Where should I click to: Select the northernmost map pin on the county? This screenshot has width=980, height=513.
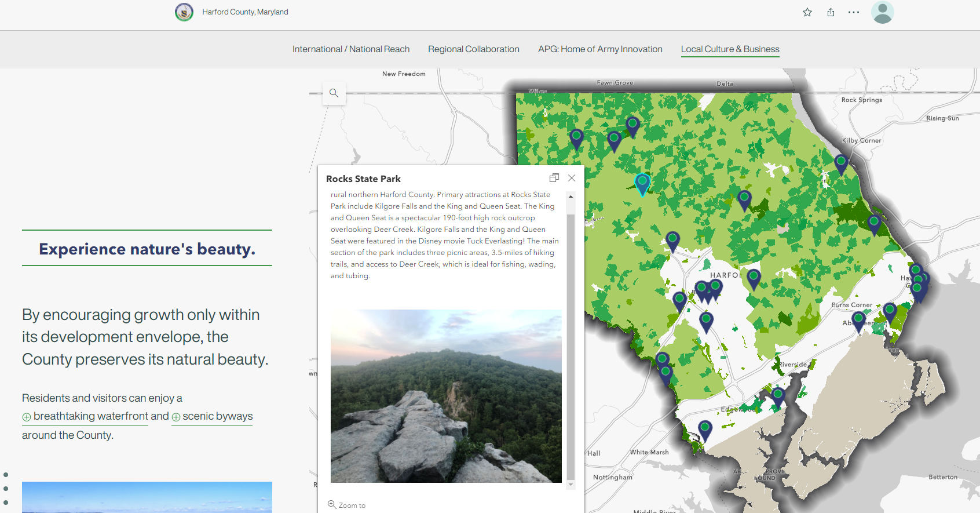pos(632,126)
